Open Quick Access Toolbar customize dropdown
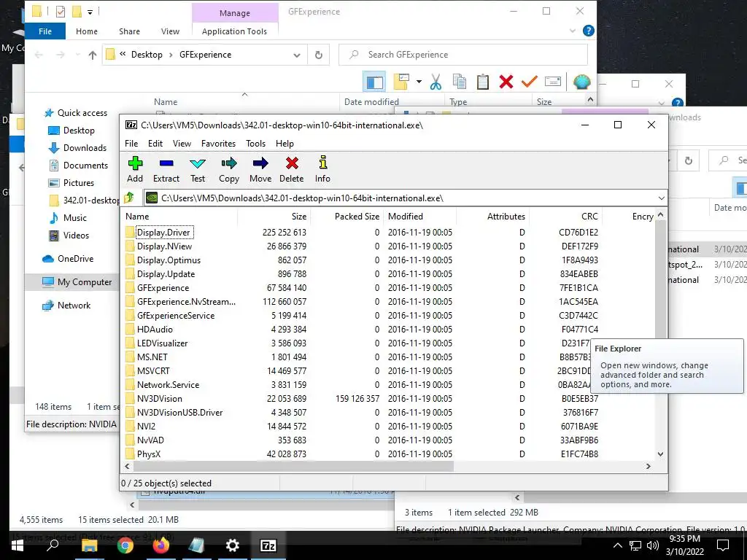 pos(90,12)
